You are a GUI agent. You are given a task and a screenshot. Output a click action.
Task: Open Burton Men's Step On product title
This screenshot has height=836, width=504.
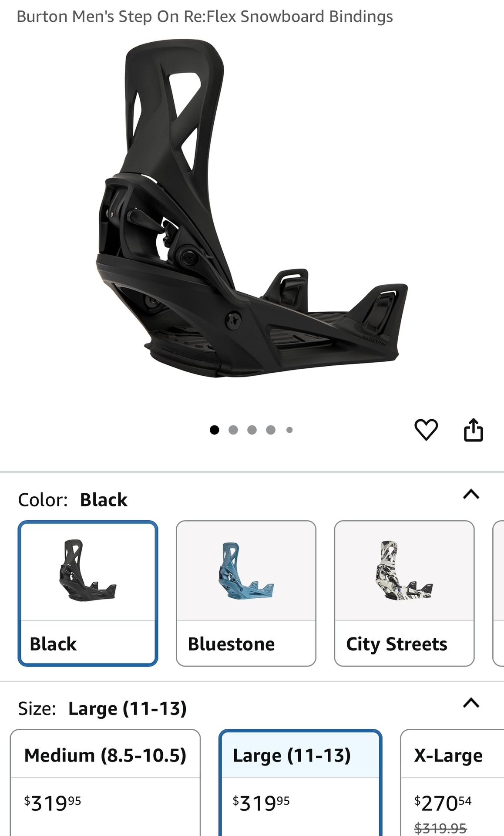[x=205, y=17]
